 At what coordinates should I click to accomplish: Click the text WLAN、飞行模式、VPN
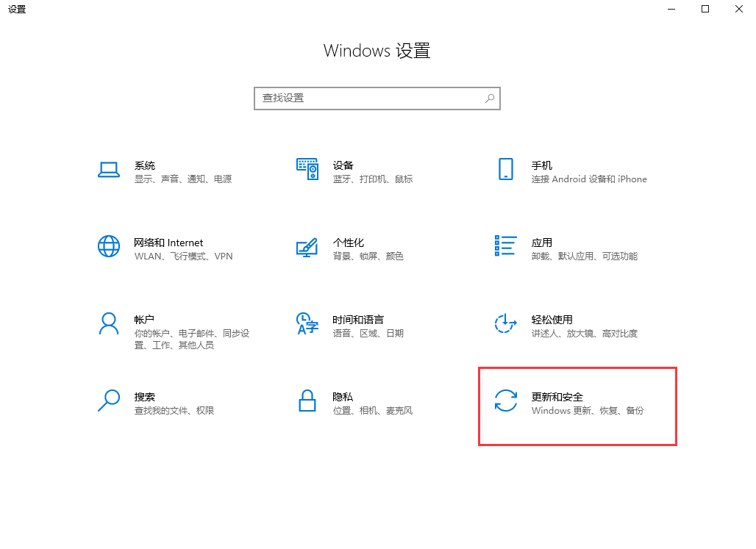pos(184,256)
